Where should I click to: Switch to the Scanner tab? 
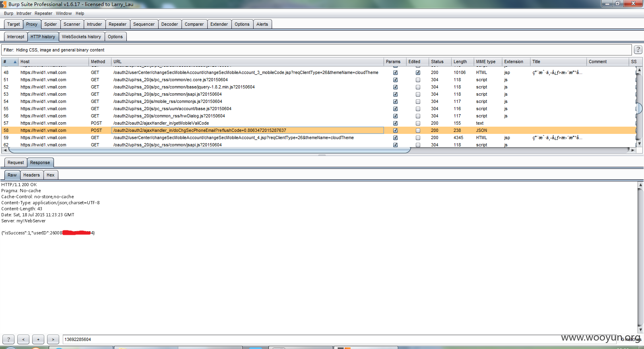click(x=72, y=24)
